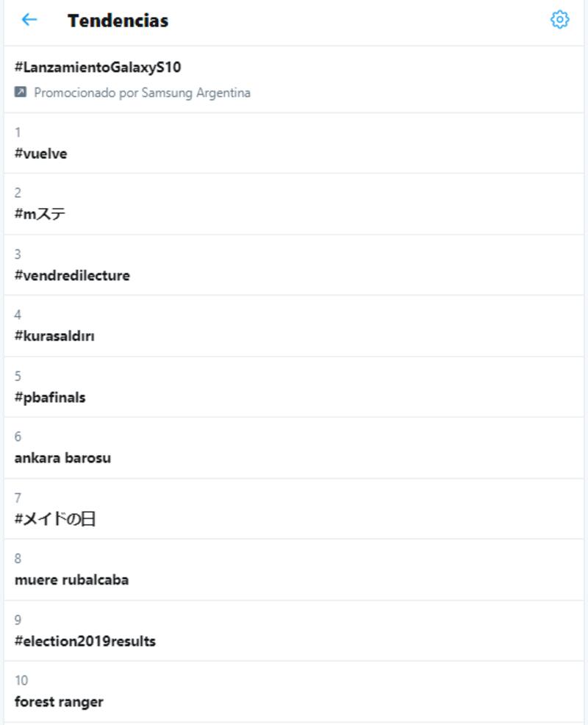This screenshot has width=588, height=725.
Task: Go back using the left arrow
Action: [29, 20]
